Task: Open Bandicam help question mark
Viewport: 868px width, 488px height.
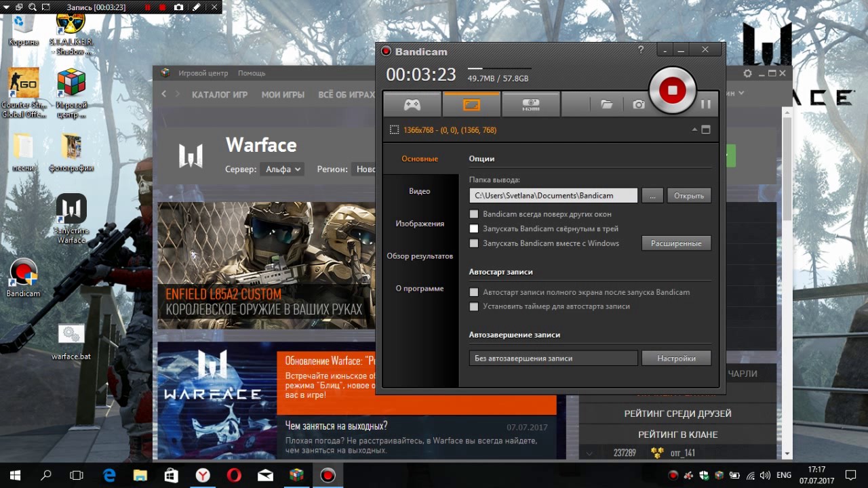Action: (x=641, y=50)
